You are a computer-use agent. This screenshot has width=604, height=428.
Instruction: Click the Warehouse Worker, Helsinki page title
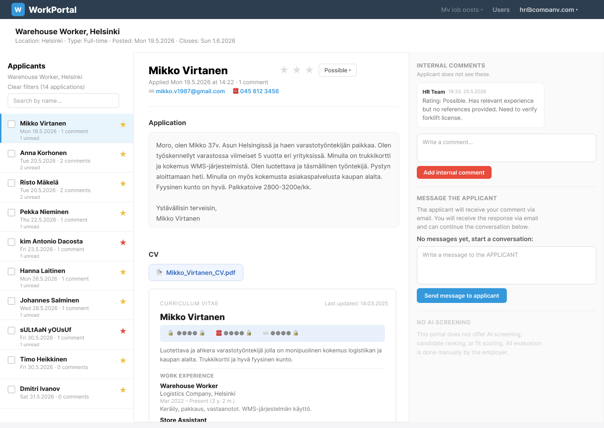(67, 32)
